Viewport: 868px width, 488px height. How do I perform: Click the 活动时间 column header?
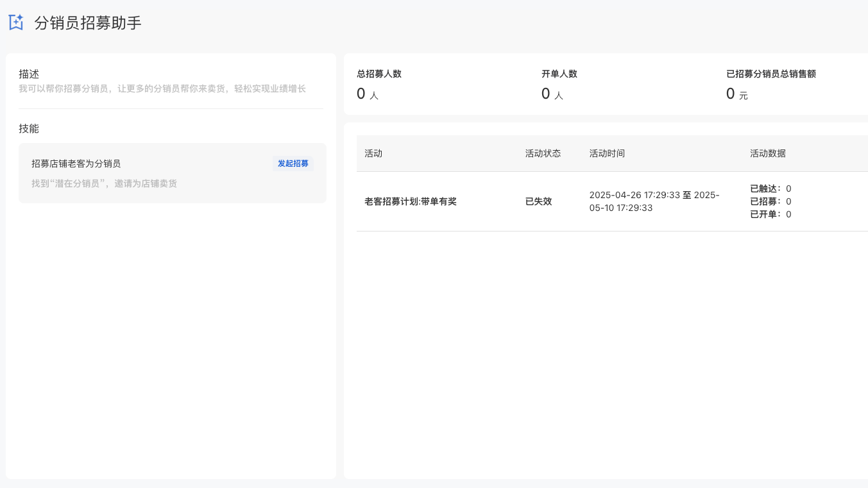tap(607, 153)
